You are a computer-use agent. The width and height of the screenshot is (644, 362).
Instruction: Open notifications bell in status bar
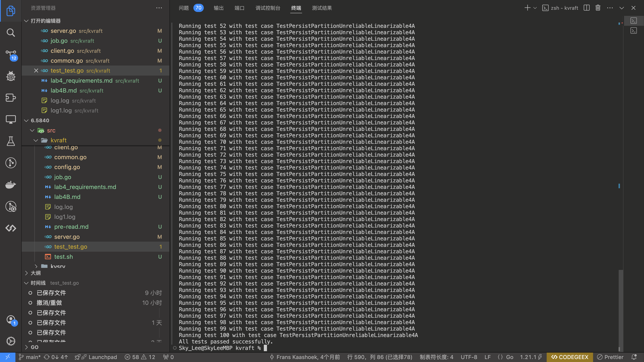point(634,357)
